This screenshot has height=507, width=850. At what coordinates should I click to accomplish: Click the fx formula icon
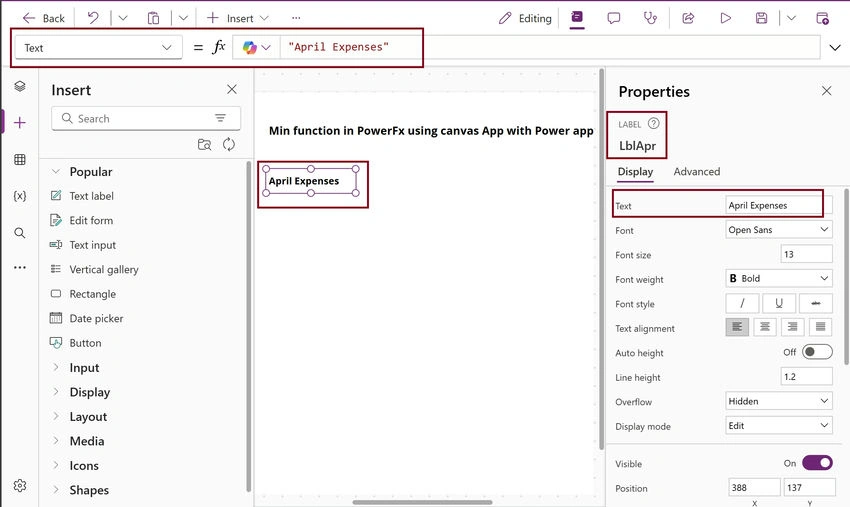click(x=218, y=47)
